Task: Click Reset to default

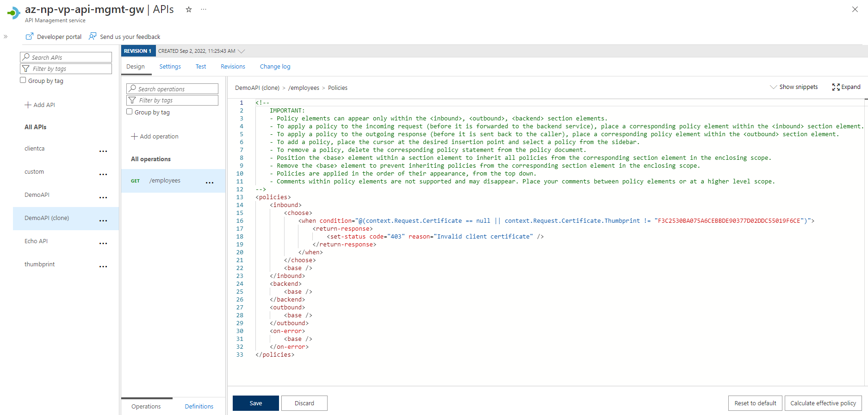Action: point(755,403)
